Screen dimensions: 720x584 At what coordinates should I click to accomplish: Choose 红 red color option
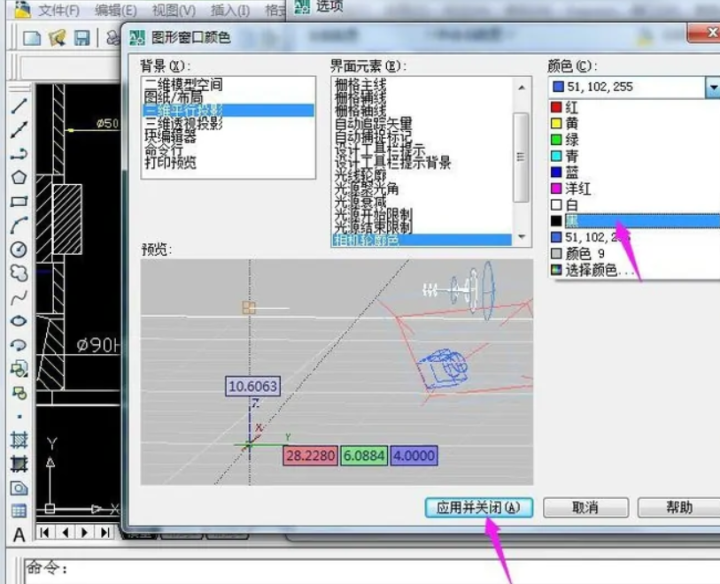click(635, 107)
